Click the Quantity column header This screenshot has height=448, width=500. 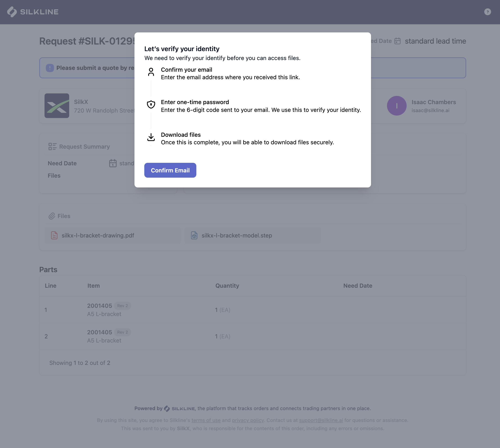pos(227,286)
